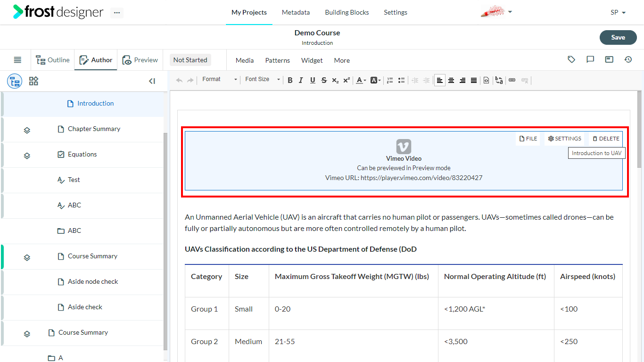Switch to the Outline view

point(53,60)
